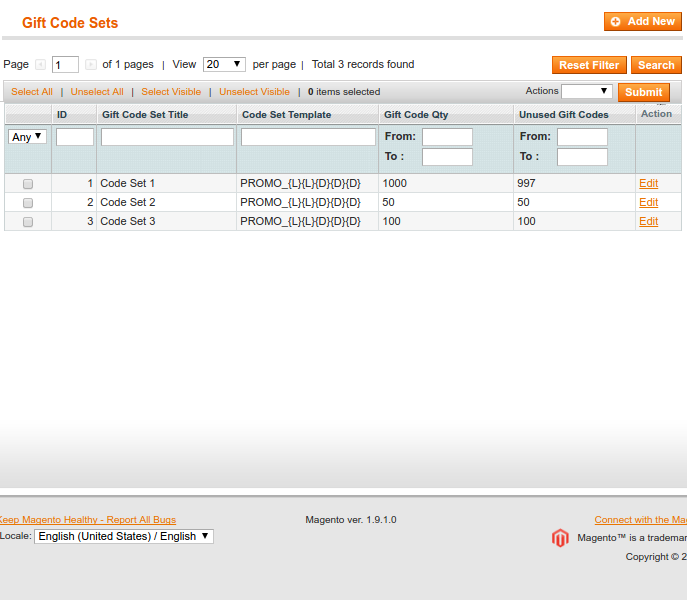Change the Locale language dropdown
Screen dimensions: 687x600
124,536
